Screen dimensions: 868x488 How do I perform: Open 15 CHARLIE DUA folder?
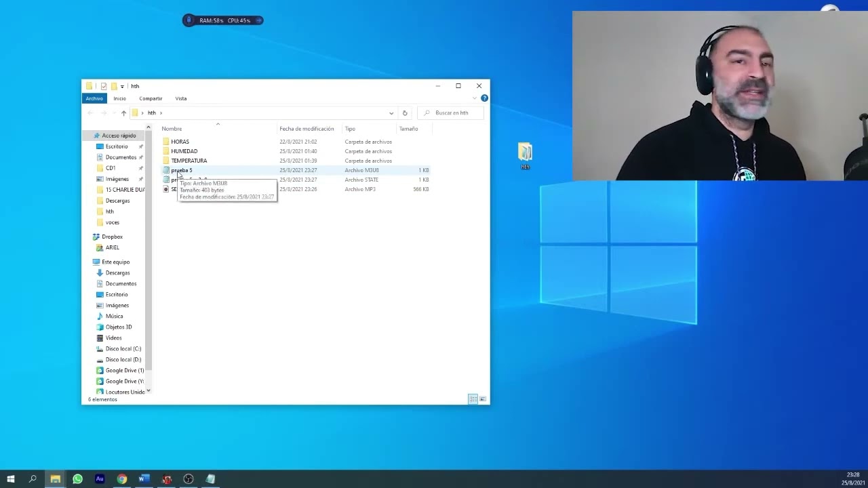[125, 190]
